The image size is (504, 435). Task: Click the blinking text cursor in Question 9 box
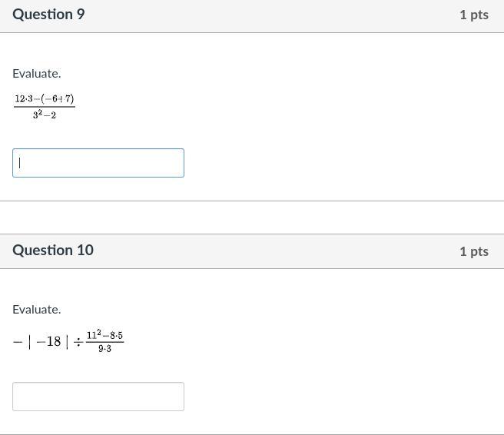coord(20,163)
